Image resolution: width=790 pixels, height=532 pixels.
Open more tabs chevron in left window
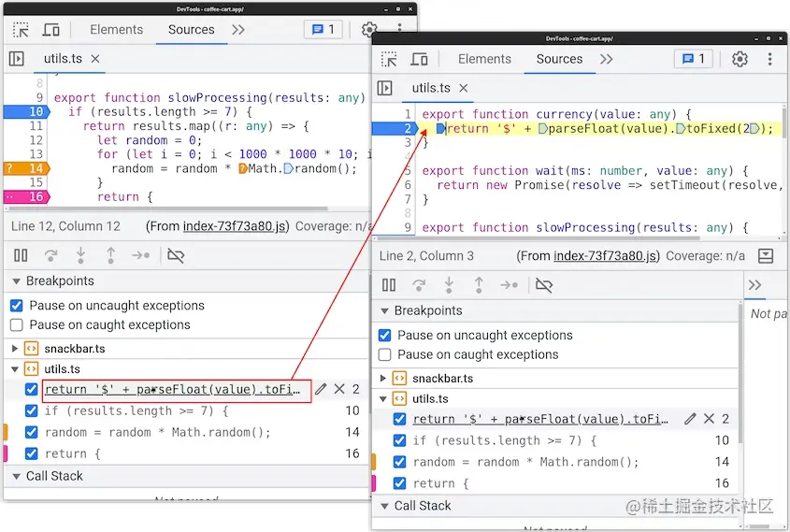tap(238, 30)
